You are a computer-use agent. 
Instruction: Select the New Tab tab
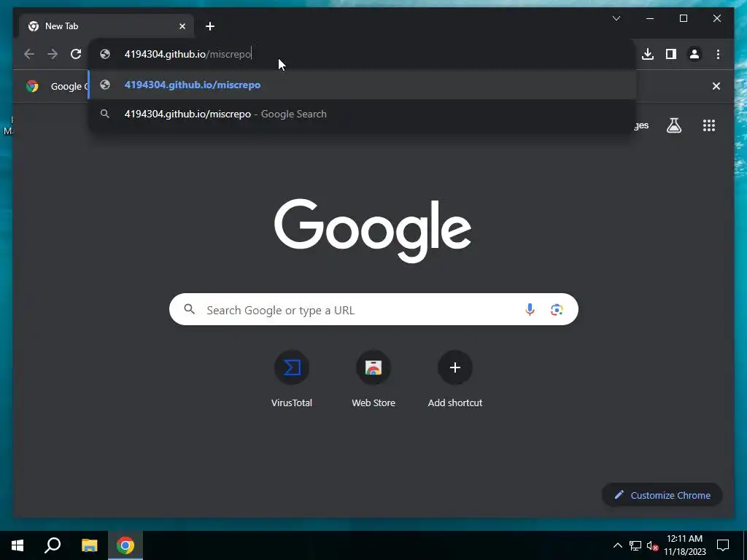coord(107,26)
